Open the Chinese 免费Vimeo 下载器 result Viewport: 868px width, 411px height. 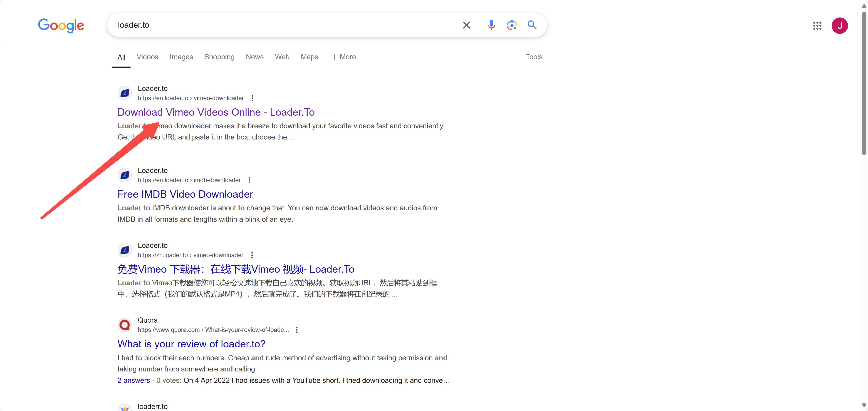[x=236, y=269]
